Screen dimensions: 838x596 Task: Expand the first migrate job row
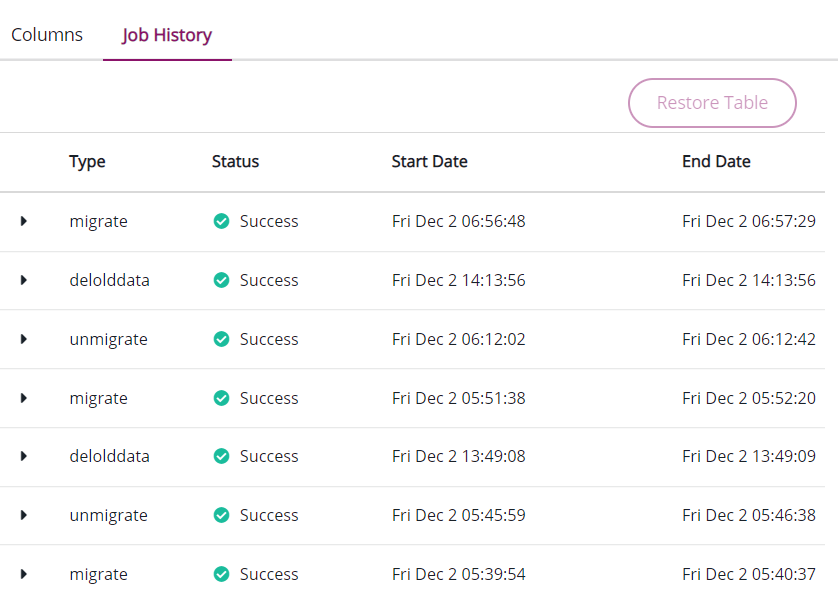pos(24,221)
